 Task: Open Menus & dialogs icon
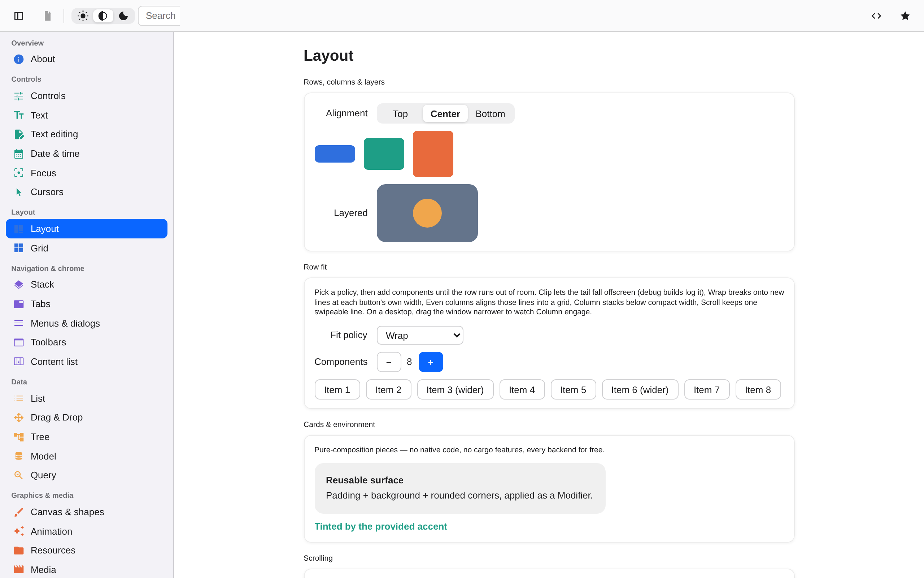19,323
